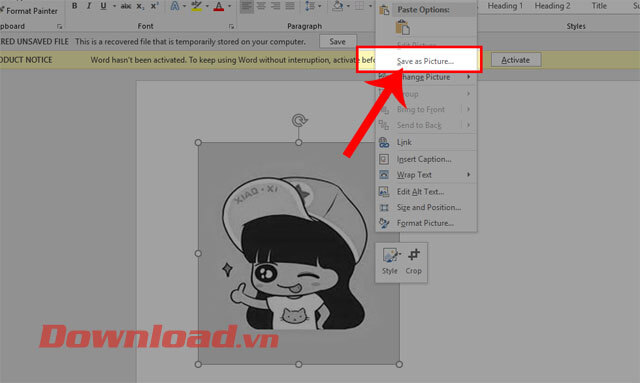
Task: Click the Format Picture icon
Action: point(384,223)
